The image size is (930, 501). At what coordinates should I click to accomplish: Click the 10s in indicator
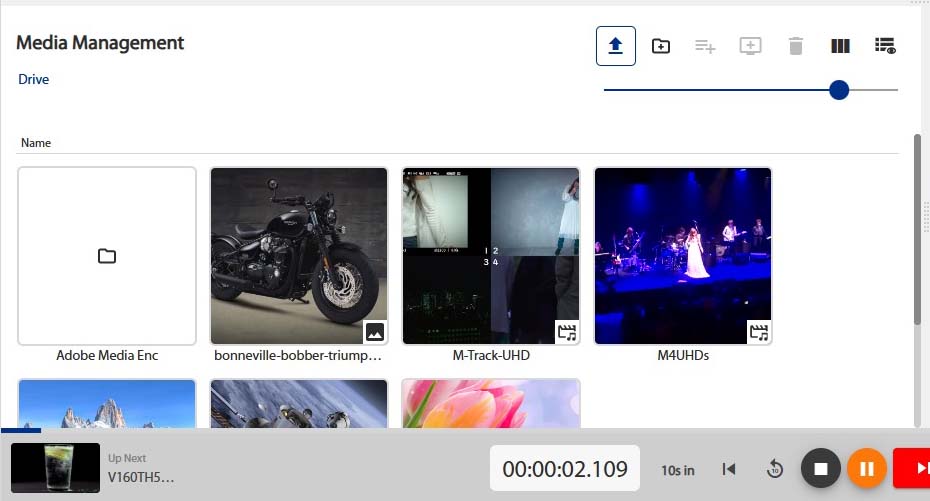pos(677,470)
